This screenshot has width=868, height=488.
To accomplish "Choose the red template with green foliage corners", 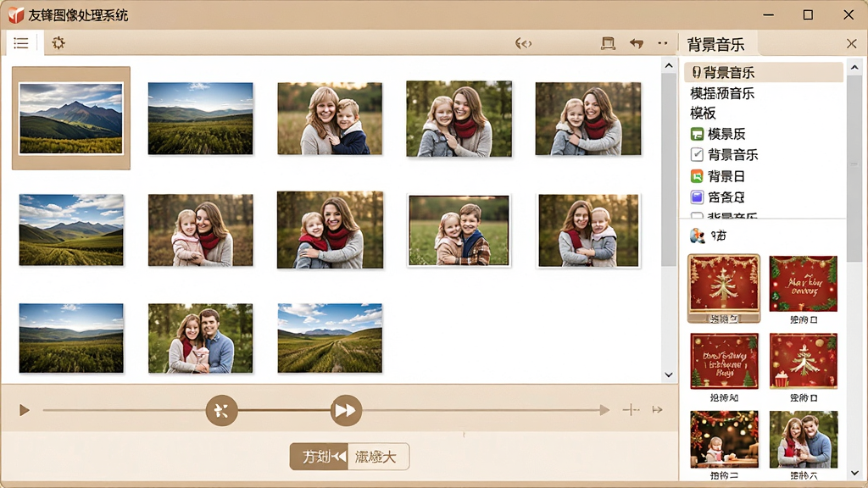I will coord(804,284).
